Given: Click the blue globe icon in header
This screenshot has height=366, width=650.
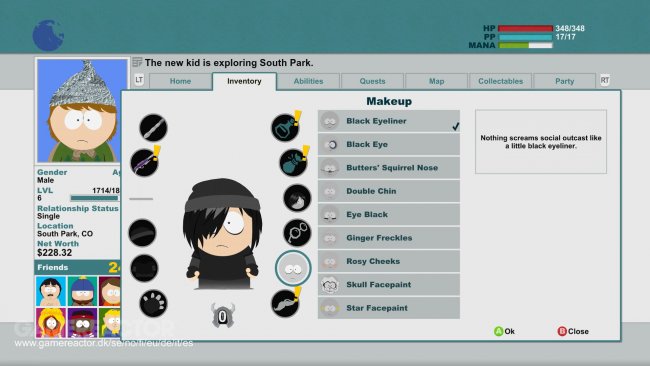Looking at the screenshot, I should click(x=48, y=35).
